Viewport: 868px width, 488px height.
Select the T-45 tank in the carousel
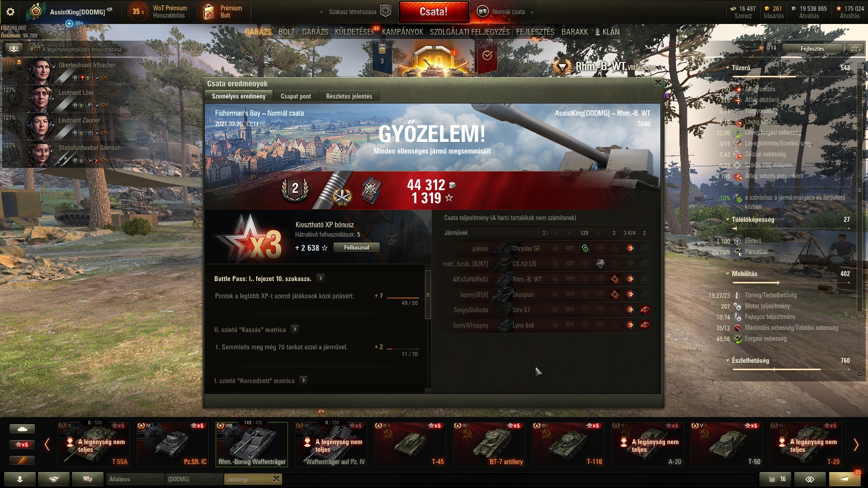coord(410,445)
